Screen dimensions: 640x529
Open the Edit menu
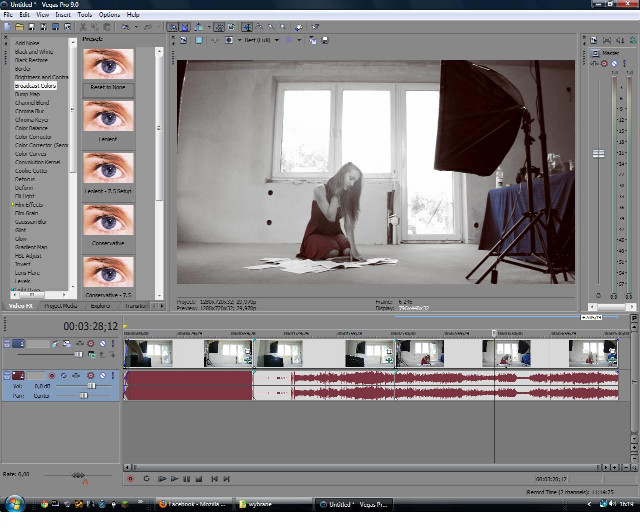(x=24, y=15)
